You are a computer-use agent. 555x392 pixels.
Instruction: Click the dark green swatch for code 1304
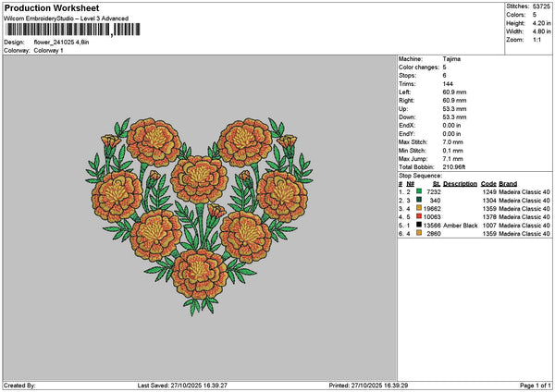[x=419, y=200]
